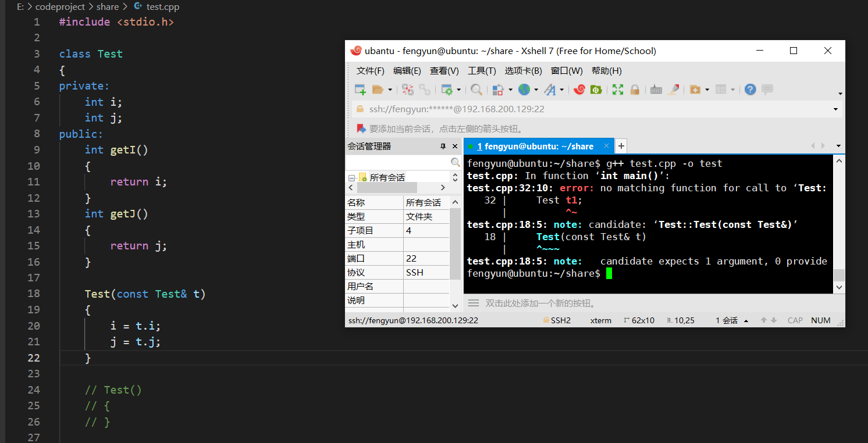Open the 工具(T) menu

click(x=482, y=70)
